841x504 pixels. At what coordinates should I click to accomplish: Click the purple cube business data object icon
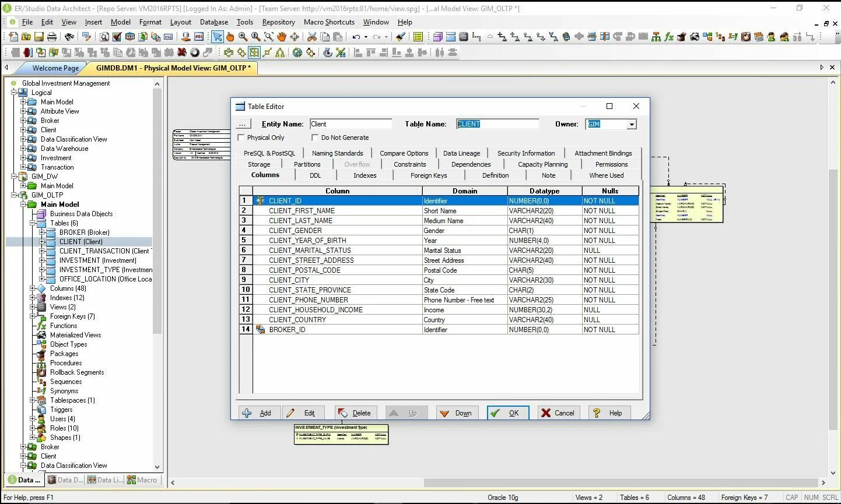pyautogui.click(x=437, y=37)
